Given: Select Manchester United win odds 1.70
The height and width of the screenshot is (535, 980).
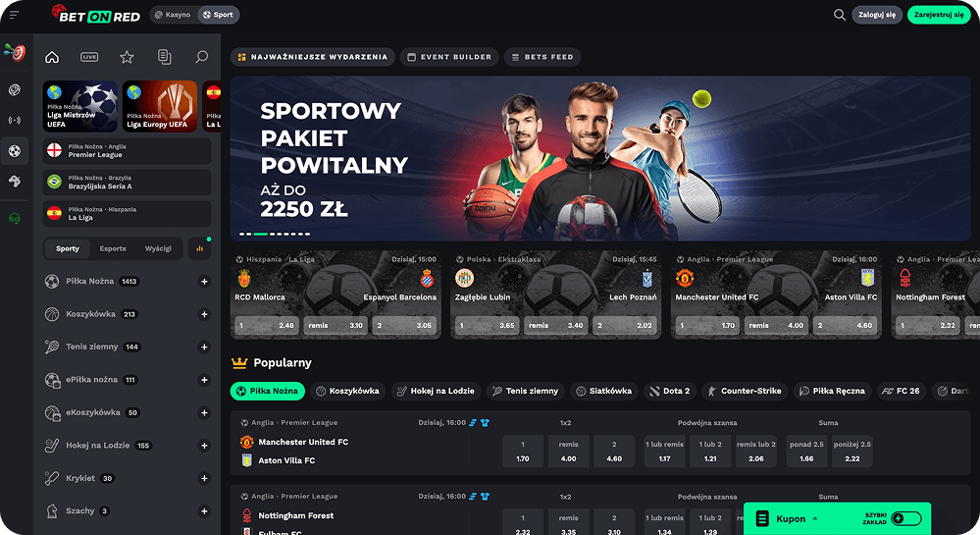Looking at the screenshot, I should pos(523,452).
